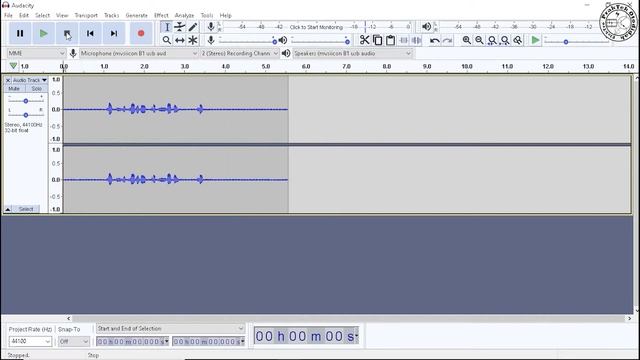Start playback with the Play button
The height and width of the screenshot is (360, 640).
(43, 33)
